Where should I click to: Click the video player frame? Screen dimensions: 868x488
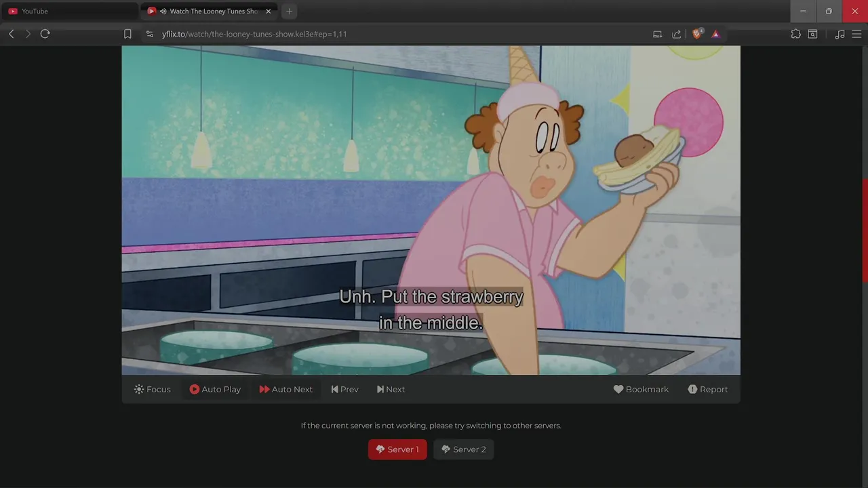[x=431, y=210]
